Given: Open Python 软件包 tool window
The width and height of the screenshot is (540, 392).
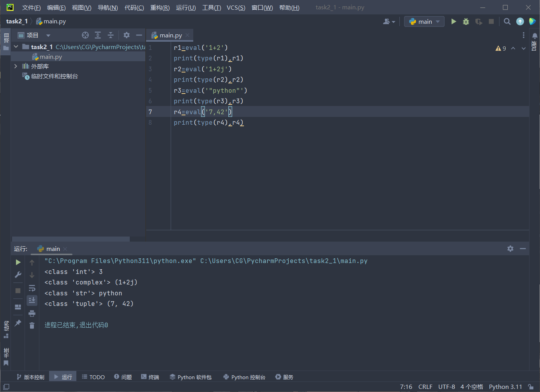Looking at the screenshot, I should click(191, 377).
